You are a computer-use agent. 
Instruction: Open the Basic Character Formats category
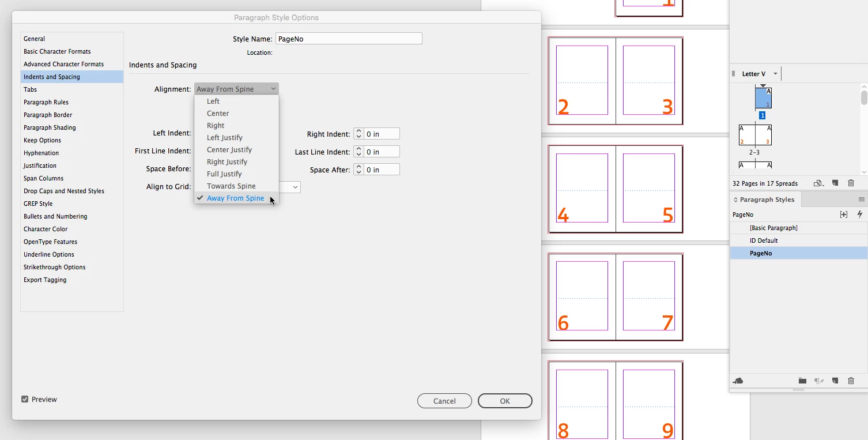click(72, 51)
